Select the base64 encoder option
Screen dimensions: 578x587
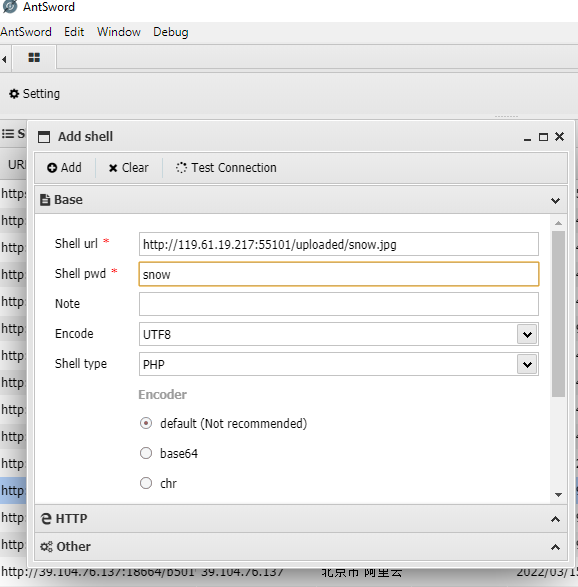click(146, 453)
